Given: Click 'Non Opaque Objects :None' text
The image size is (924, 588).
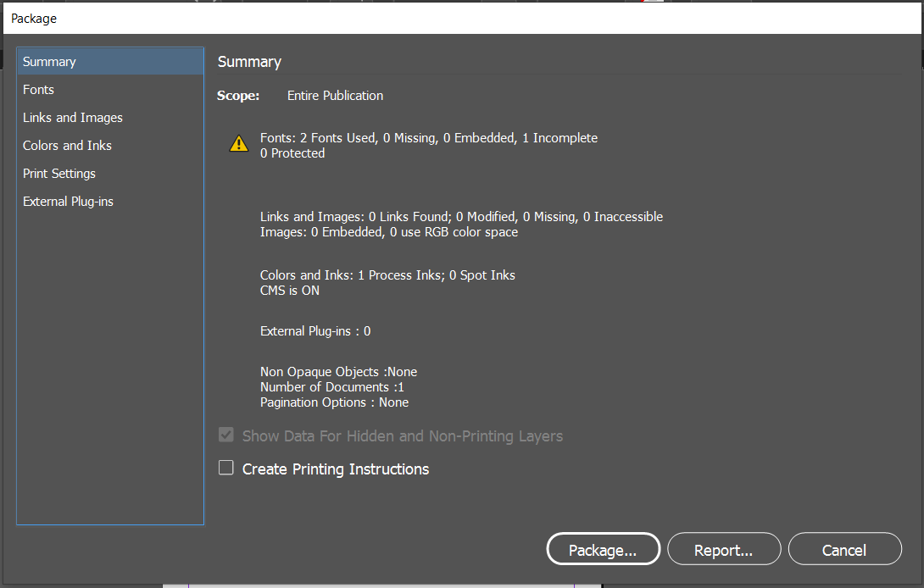Looking at the screenshot, I should click(x=339, y=372).
